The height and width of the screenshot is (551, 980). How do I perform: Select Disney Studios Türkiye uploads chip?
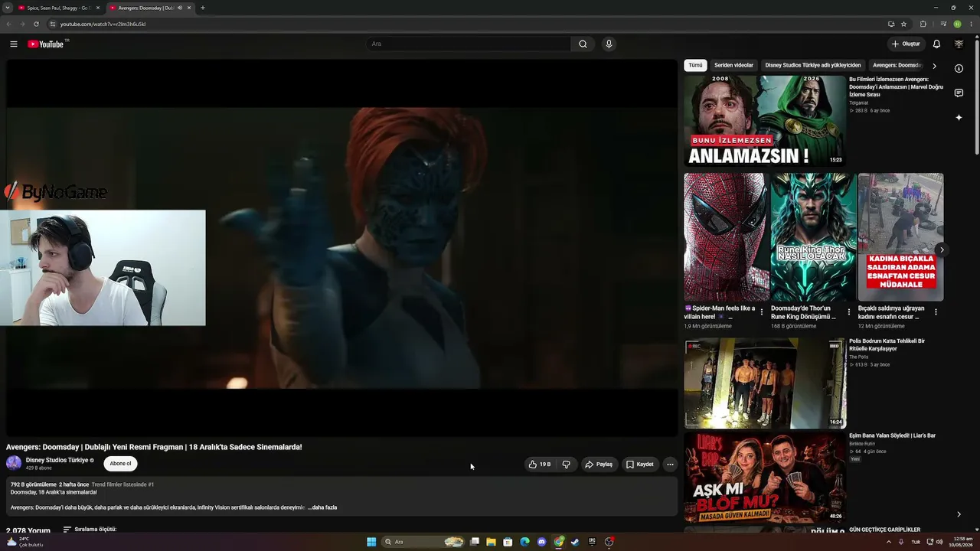coord(813,65)
